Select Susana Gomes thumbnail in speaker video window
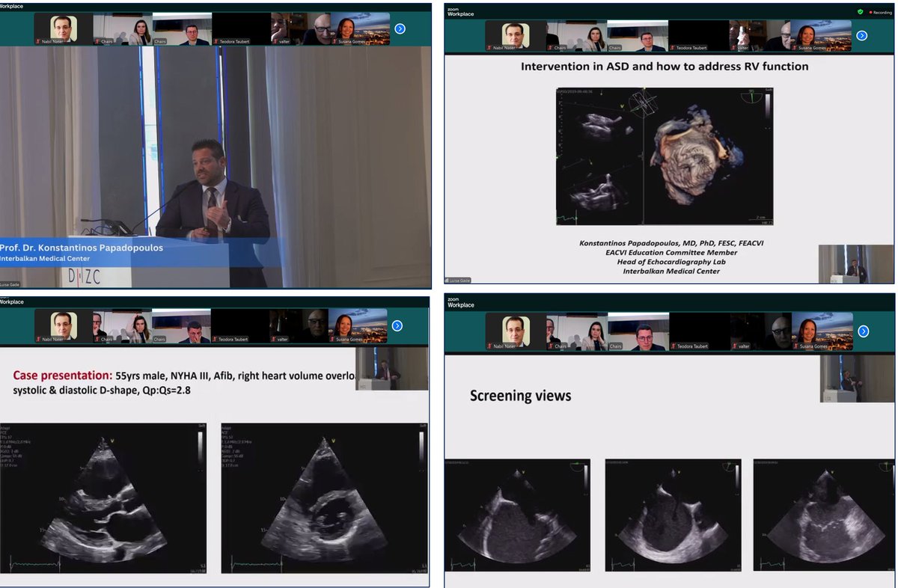898x588 pixels. pos(358,29)
